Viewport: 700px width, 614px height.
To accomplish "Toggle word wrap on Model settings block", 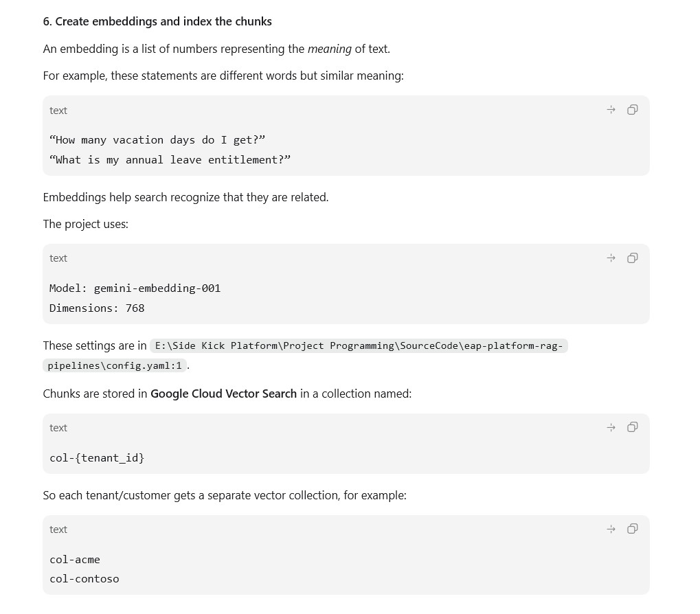I will click(x=611, y=258).
